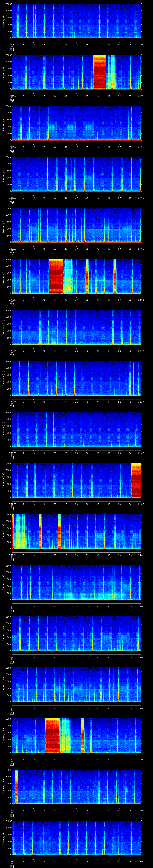Click the 0:26:00 start time label
Image resolution: width=153 pixels, height=868 pixels.
pyautogui.click(x=12, y=249)
